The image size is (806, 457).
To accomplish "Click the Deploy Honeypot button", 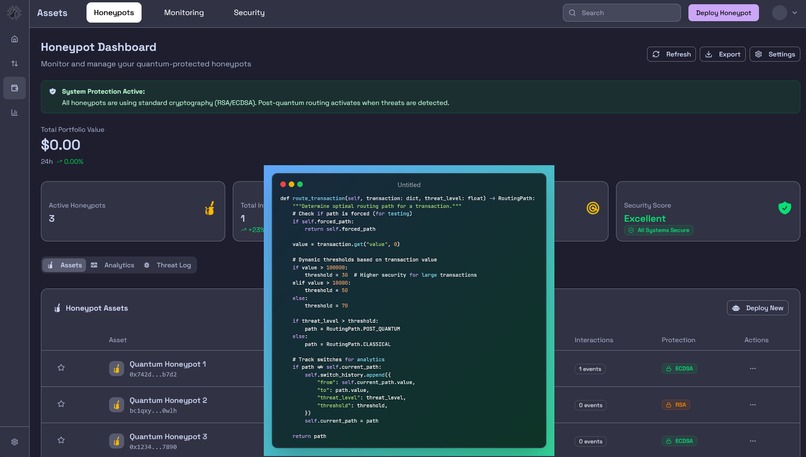I will coord(723,13).
